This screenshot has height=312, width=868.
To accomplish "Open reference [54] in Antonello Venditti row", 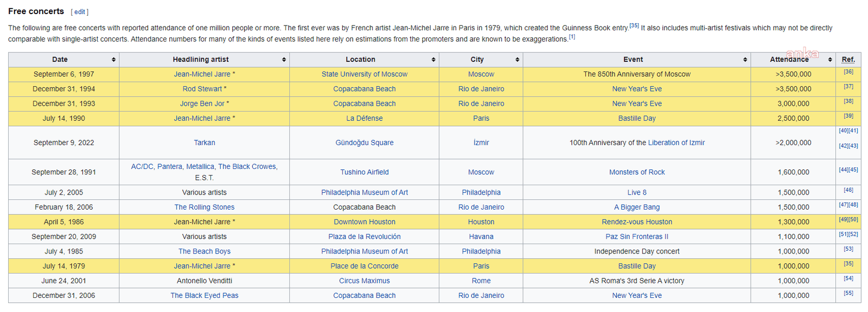I will [x=848, y=278].
